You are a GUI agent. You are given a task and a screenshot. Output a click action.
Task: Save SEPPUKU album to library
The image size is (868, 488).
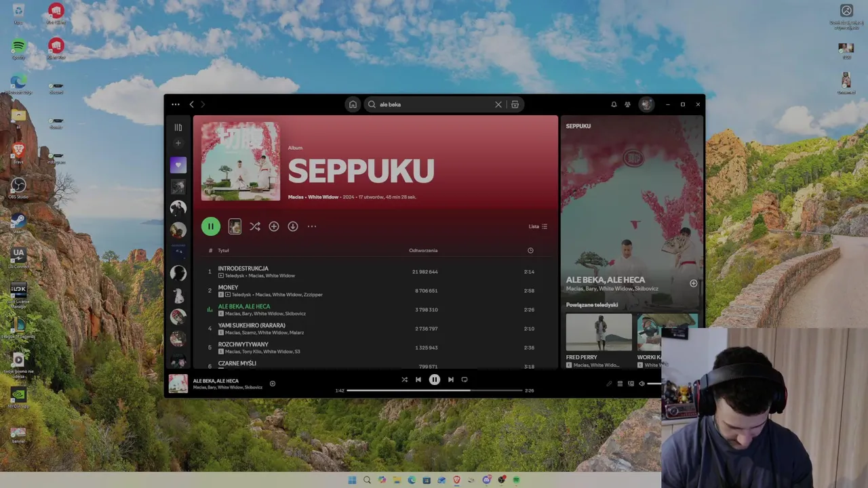pyautogui.click(x=274, y=226)
